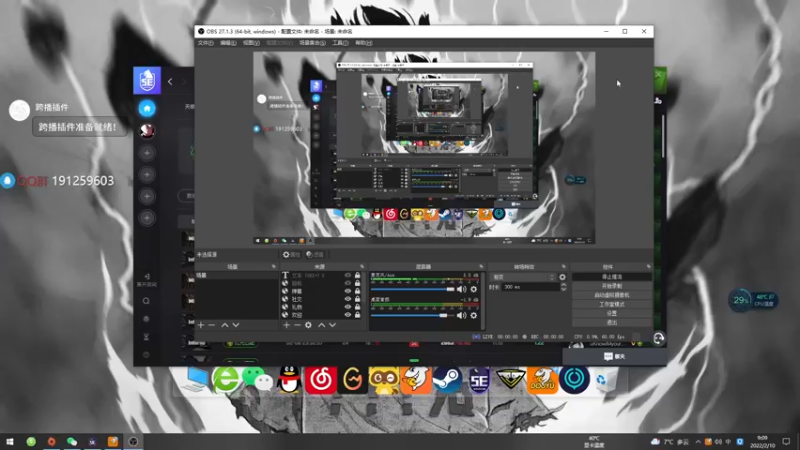Open WeChat from the Windows taskbar
800x450 pixels.
(x=72, y=441)
